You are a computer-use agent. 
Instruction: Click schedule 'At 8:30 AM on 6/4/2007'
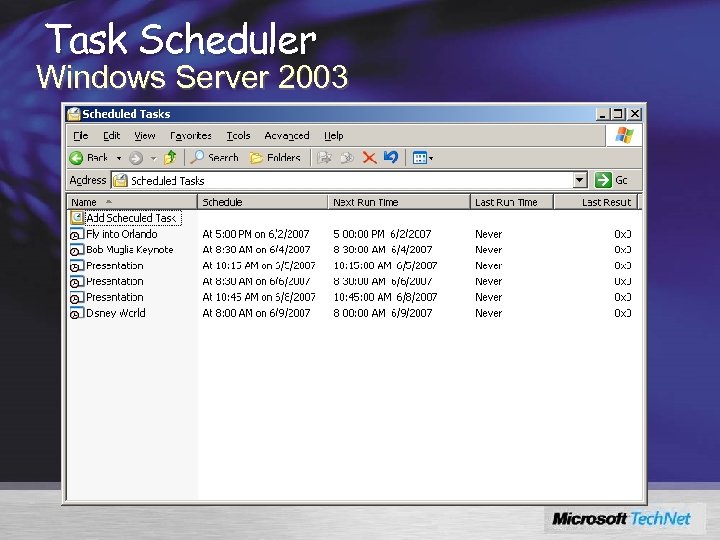point(256,250)
